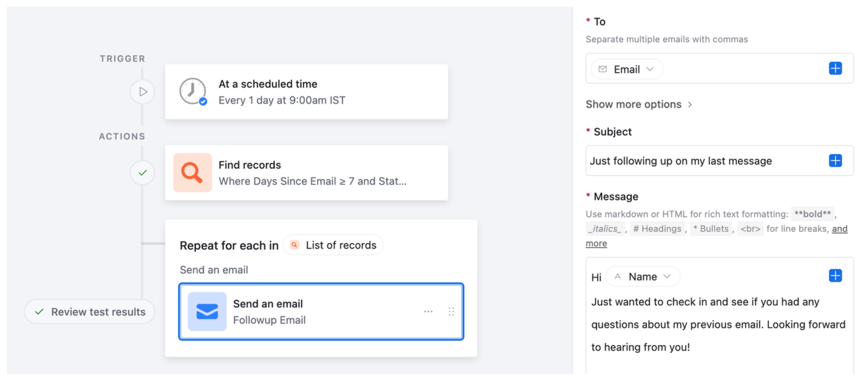This screenshot has width=868, height=381.
Task: Click the plus icon beside the To field
Action: (835, 69)
